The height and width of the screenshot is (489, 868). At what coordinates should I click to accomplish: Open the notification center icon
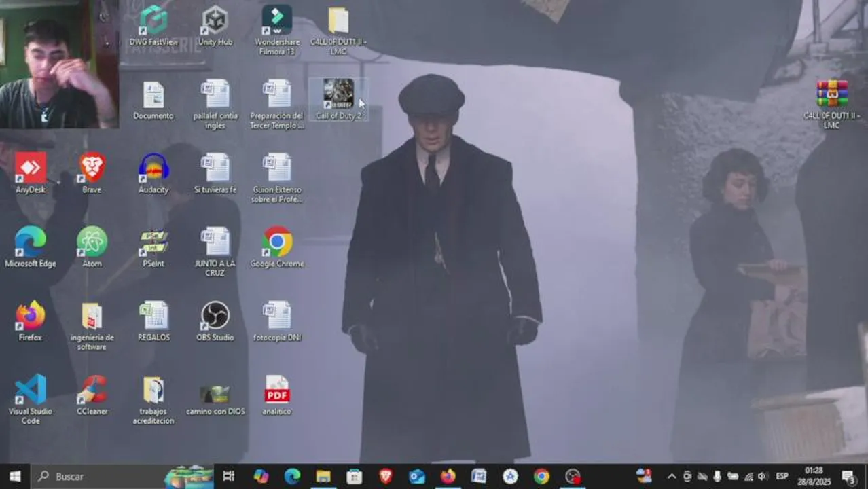tap(848, 477)
